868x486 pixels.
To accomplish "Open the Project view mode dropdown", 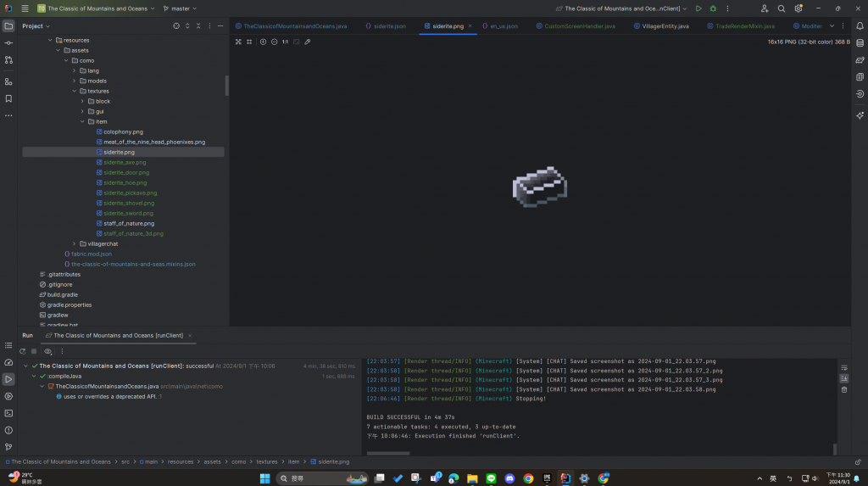I will point(36,26).
